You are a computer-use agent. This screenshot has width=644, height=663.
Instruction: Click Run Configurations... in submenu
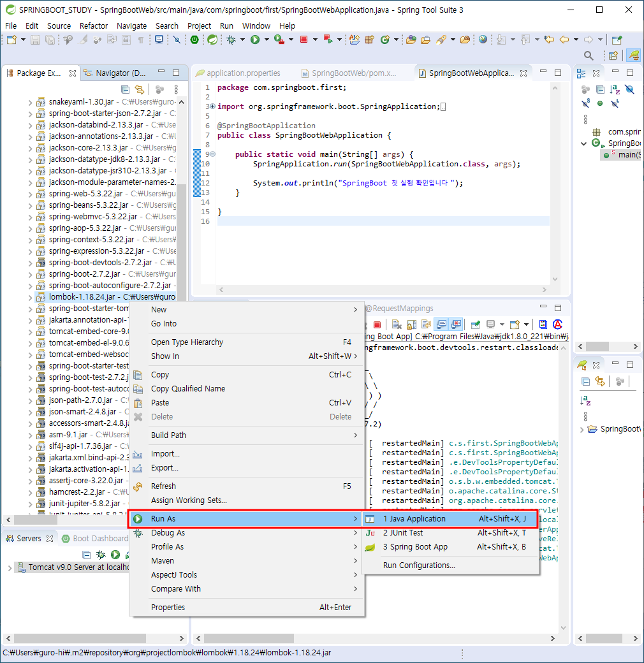click(419, 565)
